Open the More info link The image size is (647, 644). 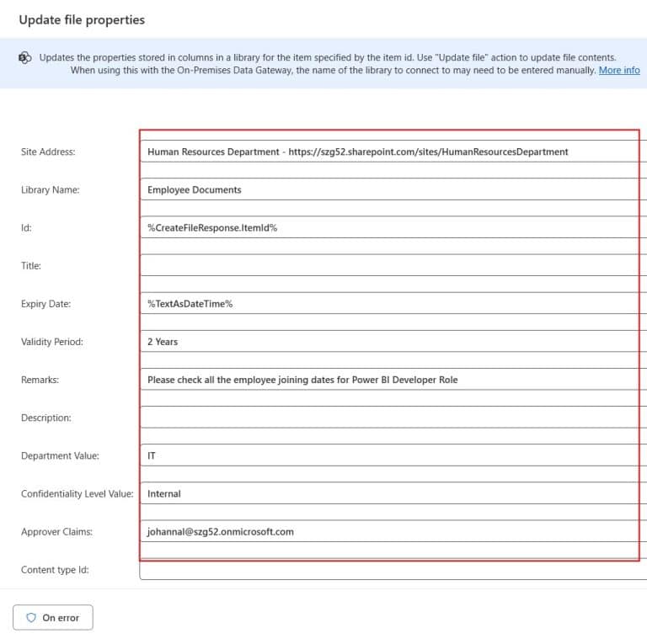(619, 70)
